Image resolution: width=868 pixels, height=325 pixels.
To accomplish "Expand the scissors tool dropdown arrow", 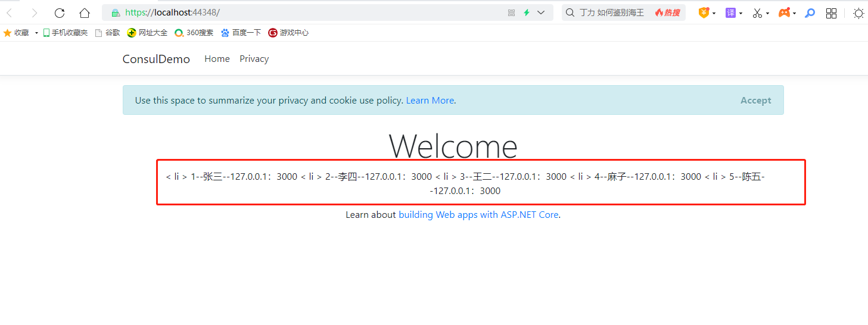I will tap(767, 13).
